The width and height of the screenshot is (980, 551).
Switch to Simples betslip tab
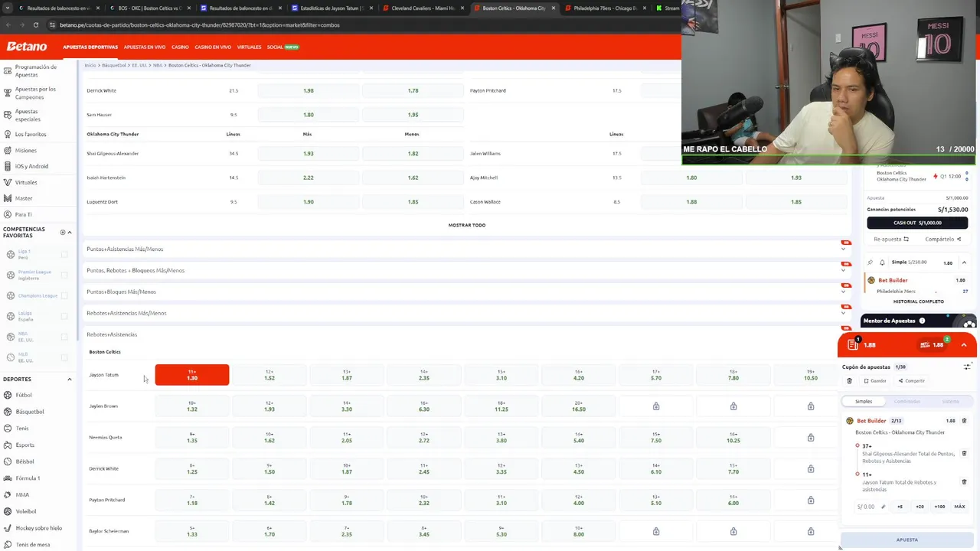[x=864, y=402]
